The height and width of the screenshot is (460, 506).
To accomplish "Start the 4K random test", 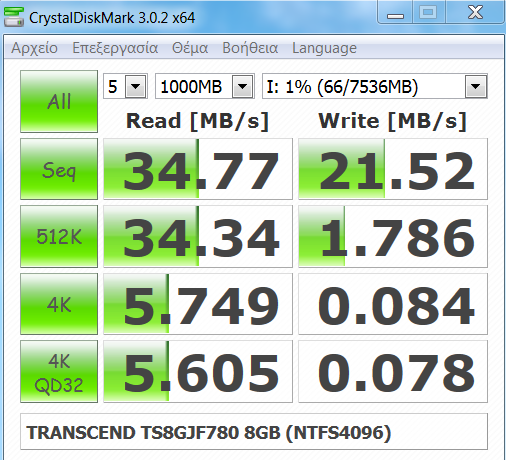I will pyautogui.click(x=59, y=304).
